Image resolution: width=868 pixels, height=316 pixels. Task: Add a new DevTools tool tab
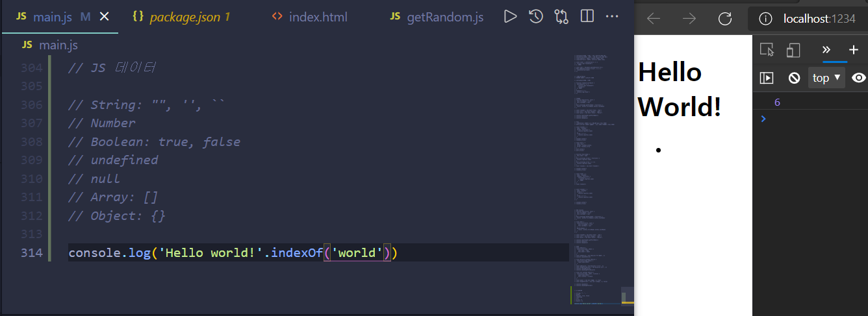(x=854, y=50)
